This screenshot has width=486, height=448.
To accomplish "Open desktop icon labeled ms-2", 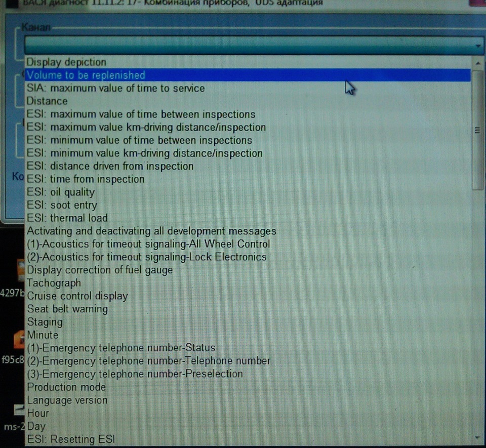I will pos(19,410).
